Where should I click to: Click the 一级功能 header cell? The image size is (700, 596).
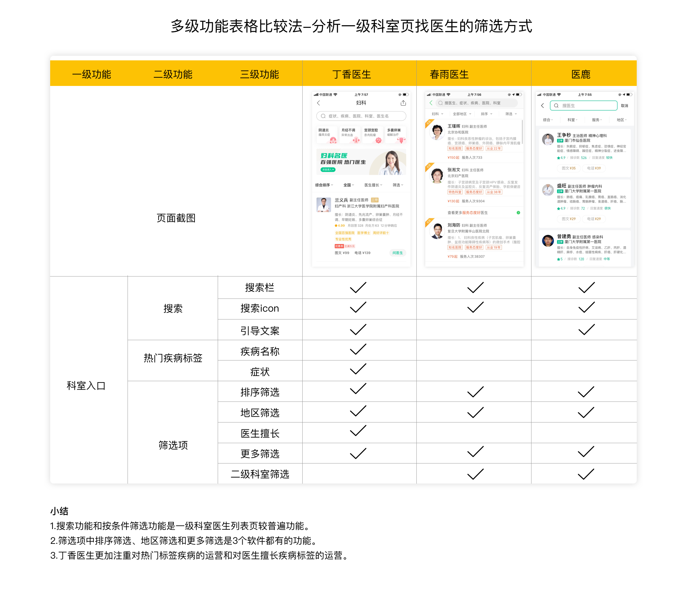(x=91, y=74)
